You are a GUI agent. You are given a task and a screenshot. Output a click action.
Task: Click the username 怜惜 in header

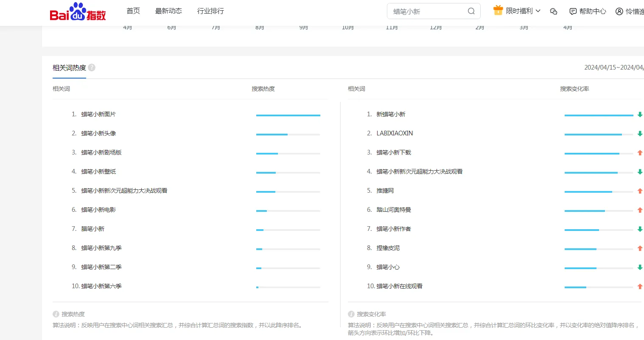(635, 11)
